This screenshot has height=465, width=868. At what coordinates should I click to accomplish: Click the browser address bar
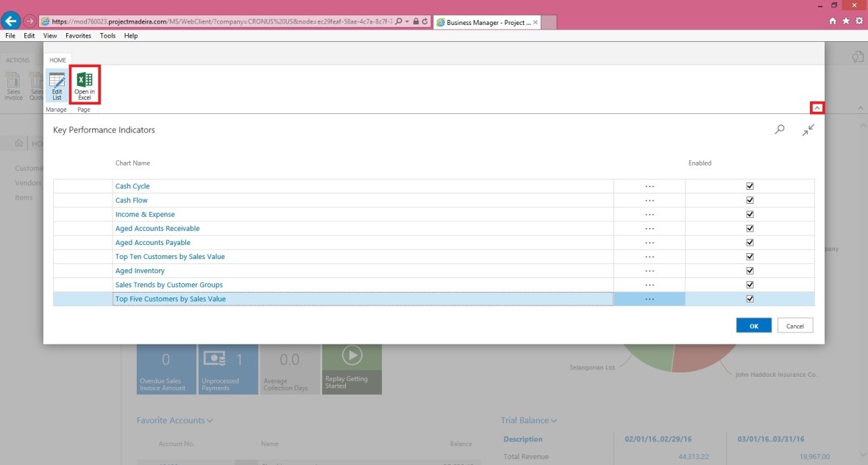point(221,22)
